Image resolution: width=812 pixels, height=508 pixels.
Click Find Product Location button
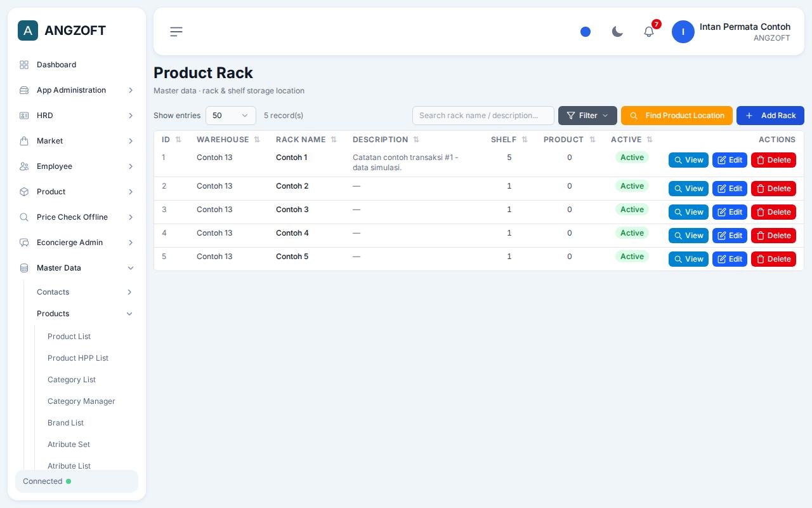point(677,116)
